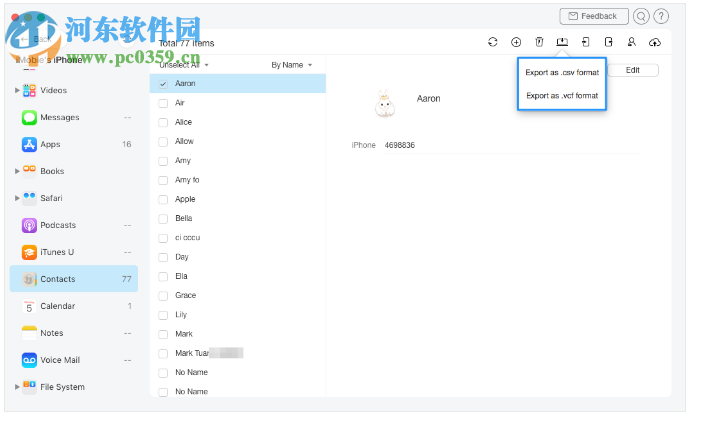Image resolution: width=707 pixels, height=422 pixels.
Task: Click the Feedback button
Action: pyautogui.click(x=594, y=16)
